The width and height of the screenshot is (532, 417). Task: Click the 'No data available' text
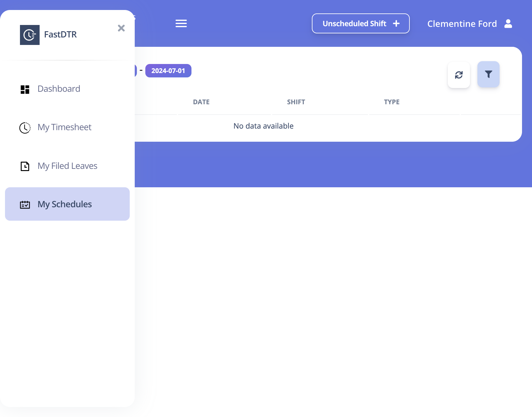coord(264,126)
